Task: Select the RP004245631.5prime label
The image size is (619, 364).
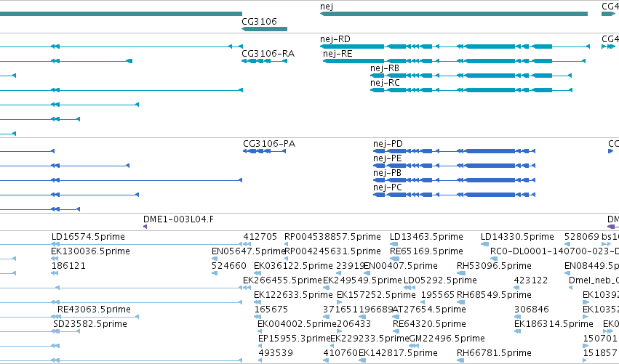Action: point(332,251)
